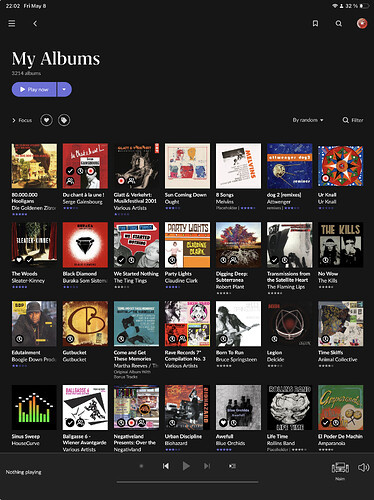Click the Filter search field

point(353,120)
